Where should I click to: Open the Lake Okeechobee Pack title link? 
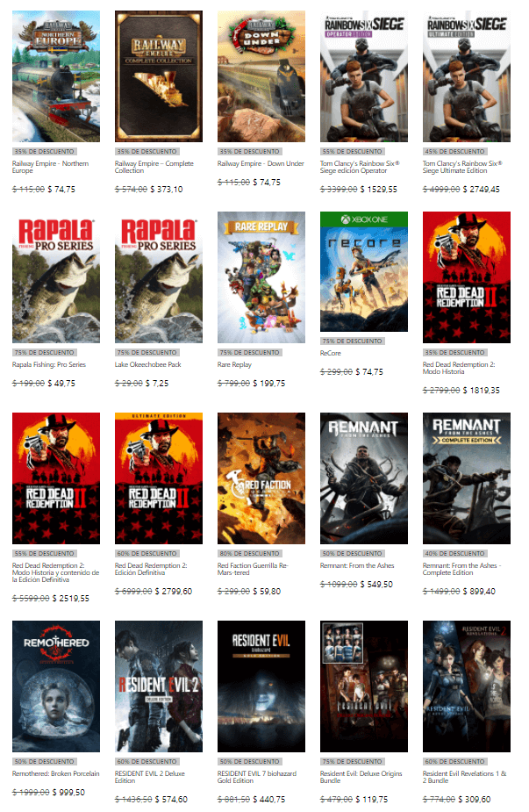(148, 364)
